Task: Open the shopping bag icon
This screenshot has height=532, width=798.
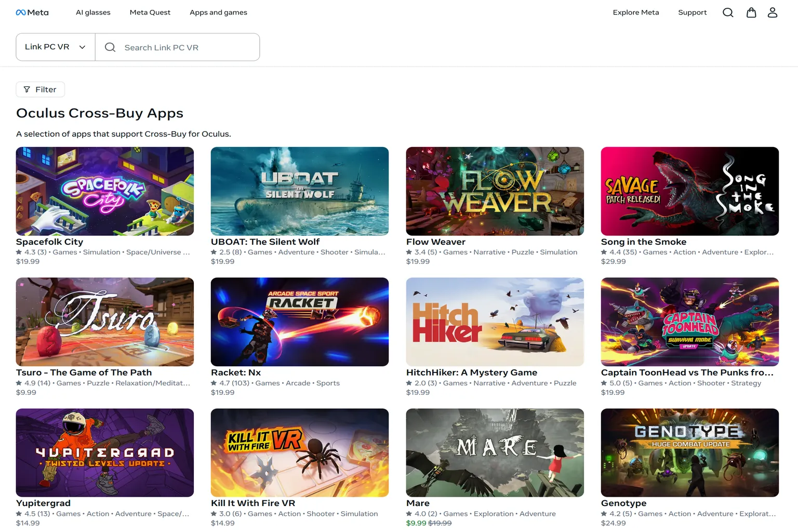Action: coord(751,12)
